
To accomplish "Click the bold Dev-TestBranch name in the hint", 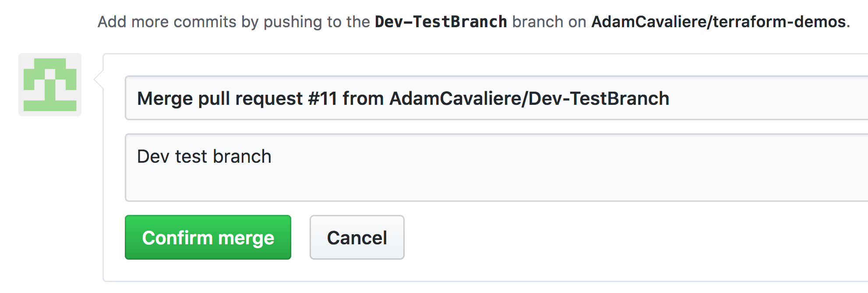I will (x=441, y=22).
